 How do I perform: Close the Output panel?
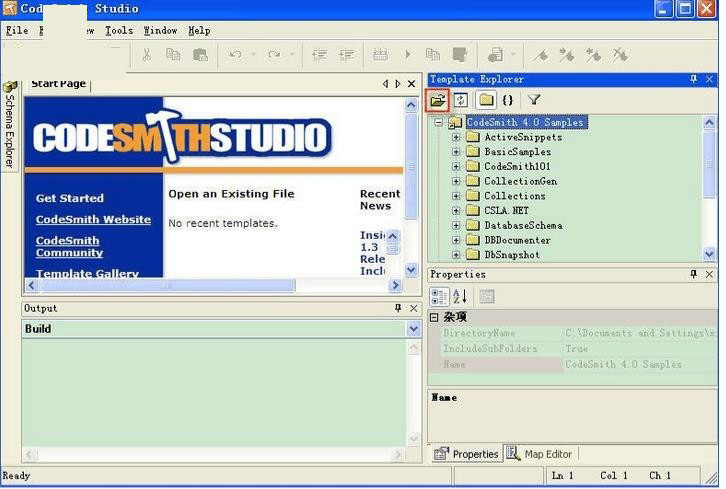pyautogui.click(x=413, y=308)
